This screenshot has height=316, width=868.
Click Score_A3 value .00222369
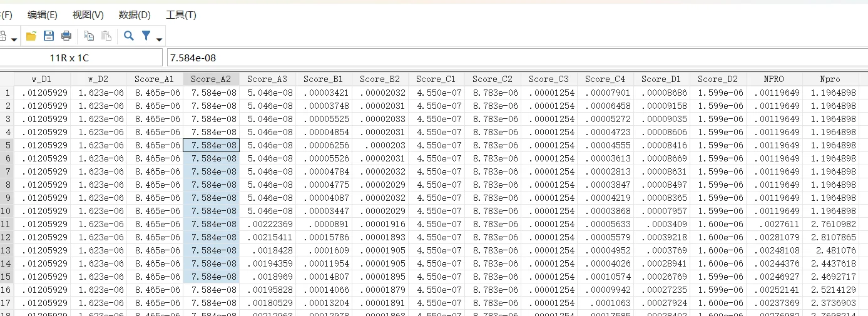pos(267,224)
